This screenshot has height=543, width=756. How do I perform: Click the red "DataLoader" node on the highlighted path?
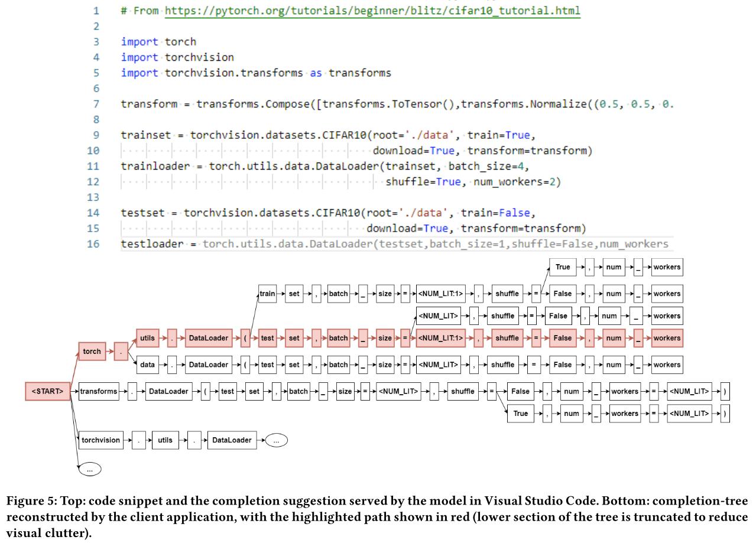(x=209, y=338)
